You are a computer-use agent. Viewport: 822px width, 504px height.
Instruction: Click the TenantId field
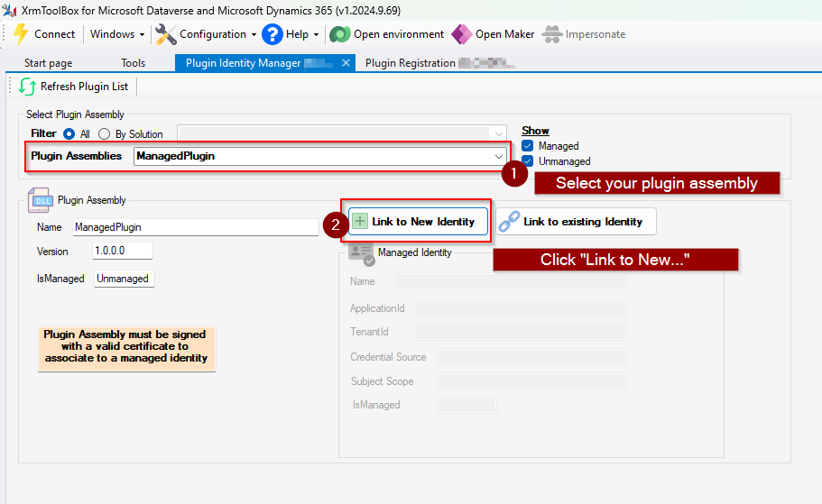pyautogui.click(x=521, y=332)
